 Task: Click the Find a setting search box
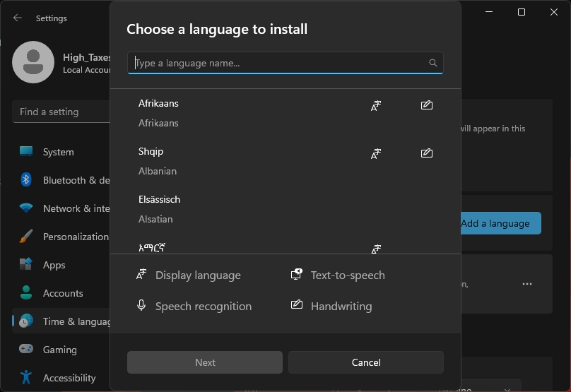click(60, 112)
